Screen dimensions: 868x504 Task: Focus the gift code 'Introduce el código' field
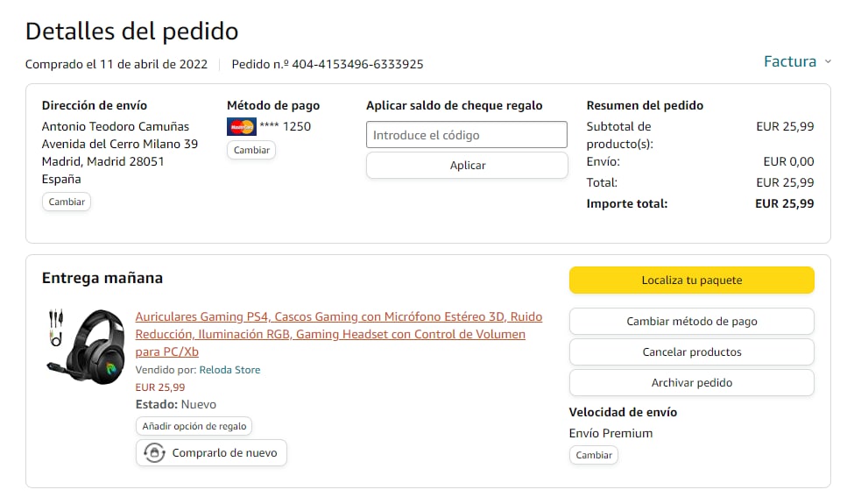(467, 135)
